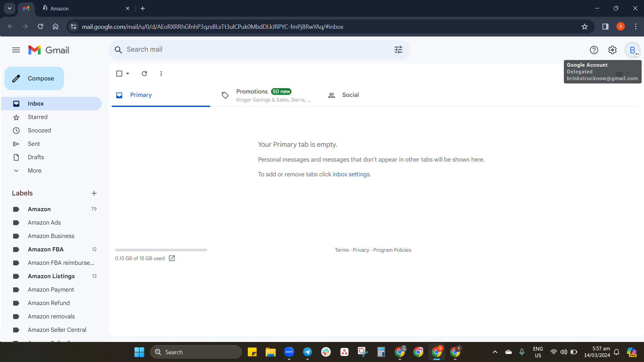Open the Starred folder
Image resolution: width=644 pixels, height=362 pixels.
click(51, 117)
